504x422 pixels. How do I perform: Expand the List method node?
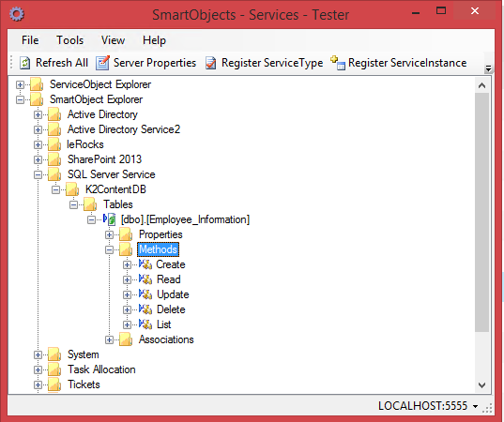[127, 325]
